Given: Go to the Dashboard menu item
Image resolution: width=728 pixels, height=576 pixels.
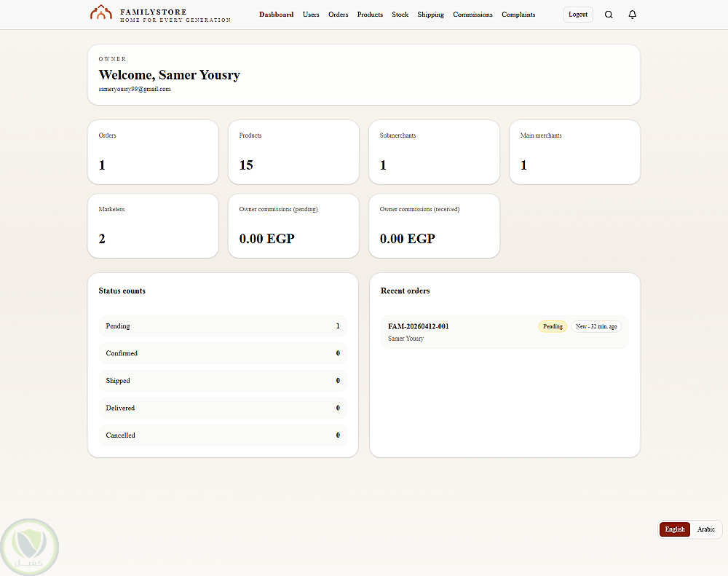Looking at the screenshot, I should click(x=276, y=15).
